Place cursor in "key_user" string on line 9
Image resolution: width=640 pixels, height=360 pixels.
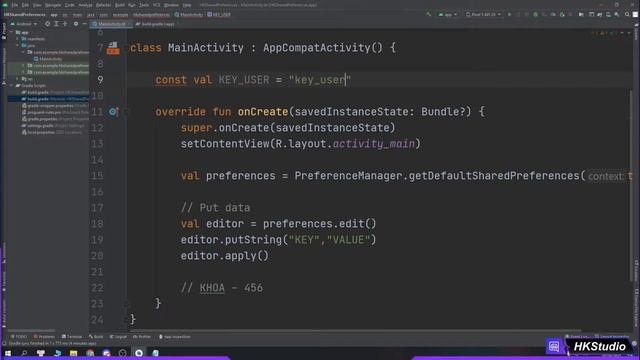pyautogui.click(x=320, y=80)
